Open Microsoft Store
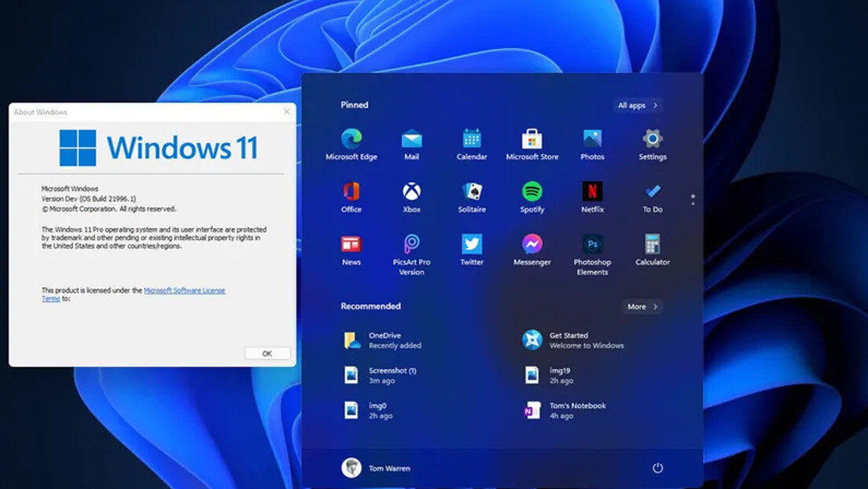This screenshot has width=868, height=489. (x=532, y=144)
